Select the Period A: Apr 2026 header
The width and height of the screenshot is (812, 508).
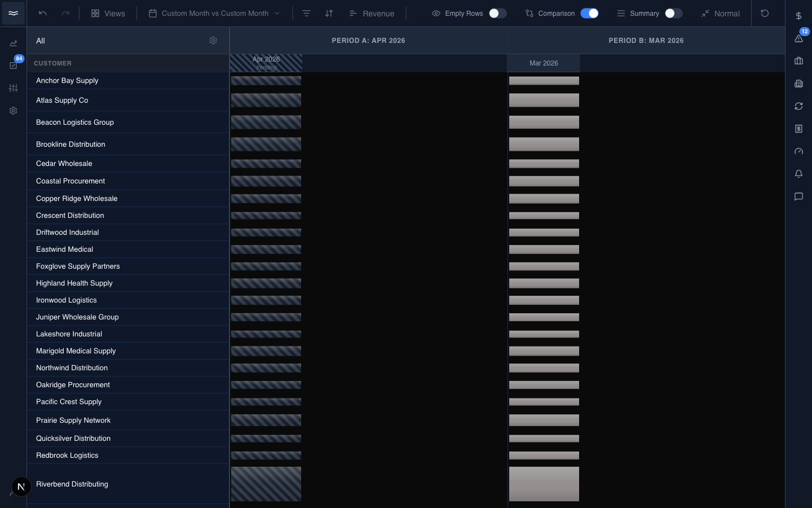coord(368,41)
